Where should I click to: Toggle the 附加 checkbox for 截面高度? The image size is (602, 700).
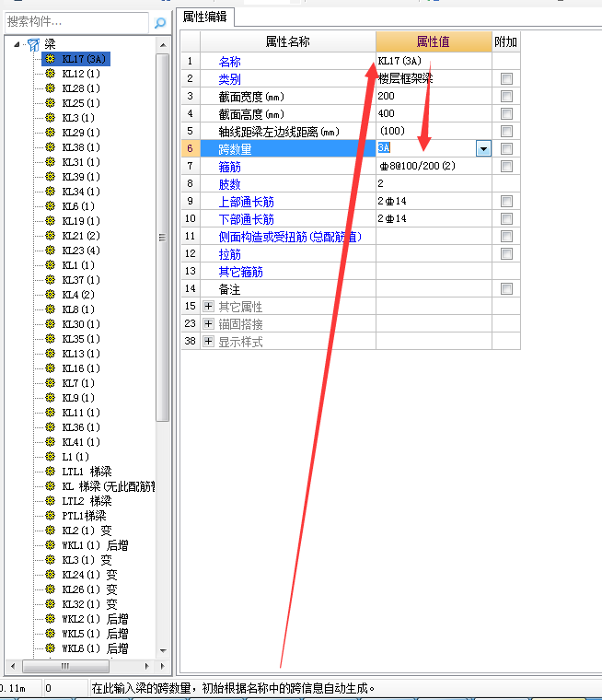click(506, 113)
